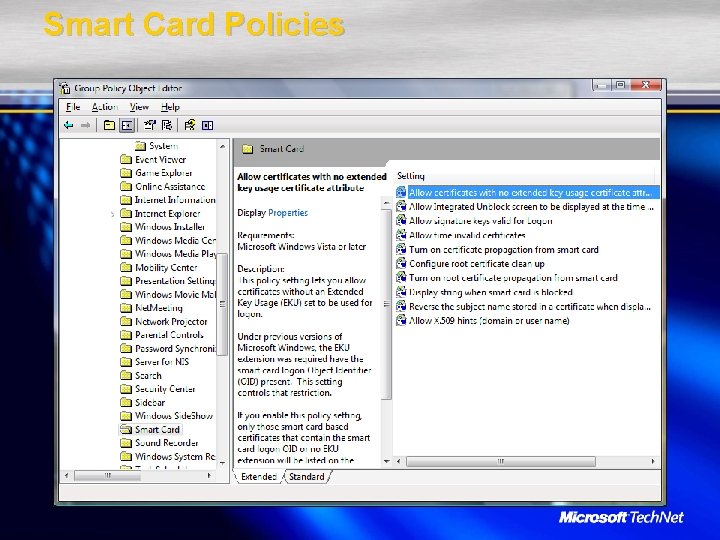Click the Forward arrow toolbar icon
This screenshot has height=540, width=720.
(x=85, y=125)
